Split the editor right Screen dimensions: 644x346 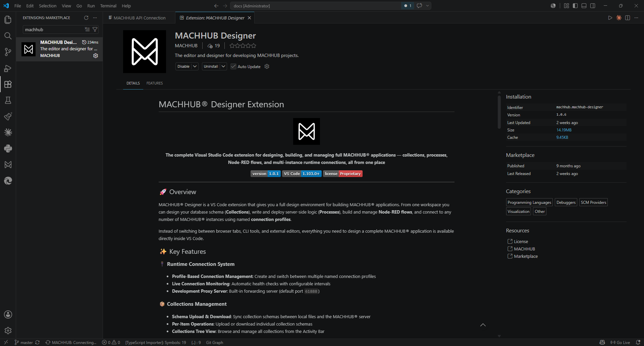click(x=628, y=18)
